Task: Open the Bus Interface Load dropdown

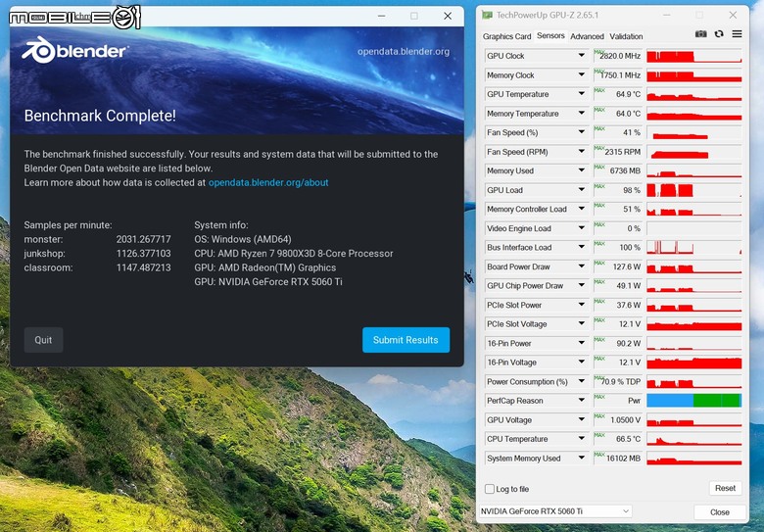Action: coord(581,248)
